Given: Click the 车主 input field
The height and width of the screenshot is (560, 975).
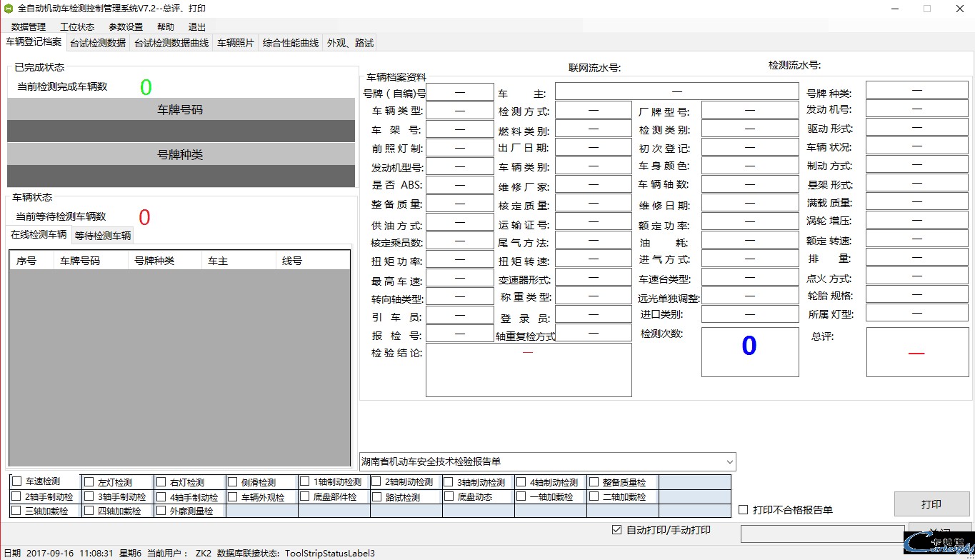Looking at the screenshot, I should click(676, 91).
